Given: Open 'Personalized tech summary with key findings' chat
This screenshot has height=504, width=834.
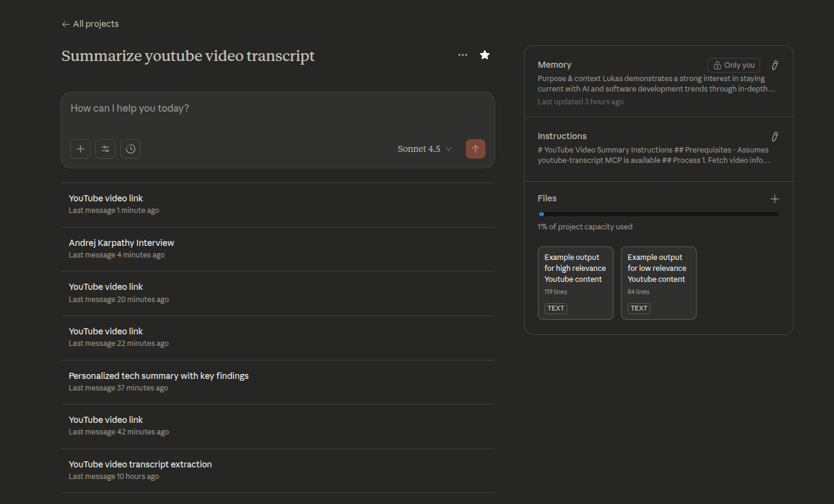Looking at the screenshot, I should click(x=159, y=376).
